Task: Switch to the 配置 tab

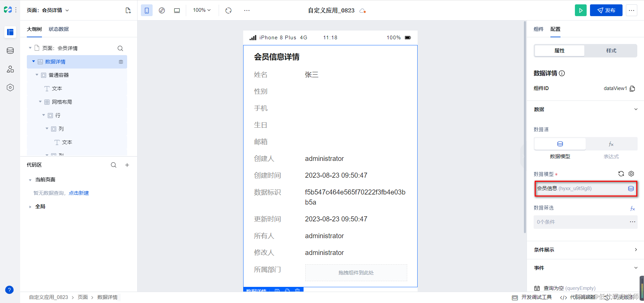Action: pos(555,29)
